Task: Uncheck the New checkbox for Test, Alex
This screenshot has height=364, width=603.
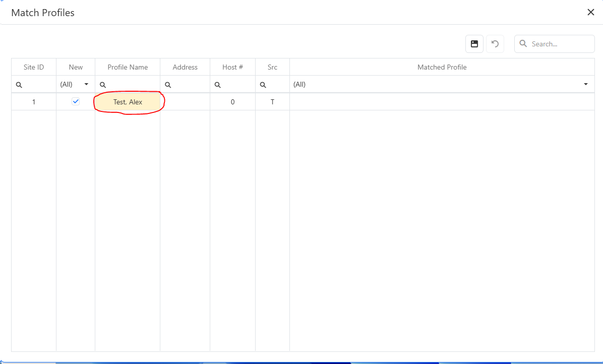Action: (76, 101)
